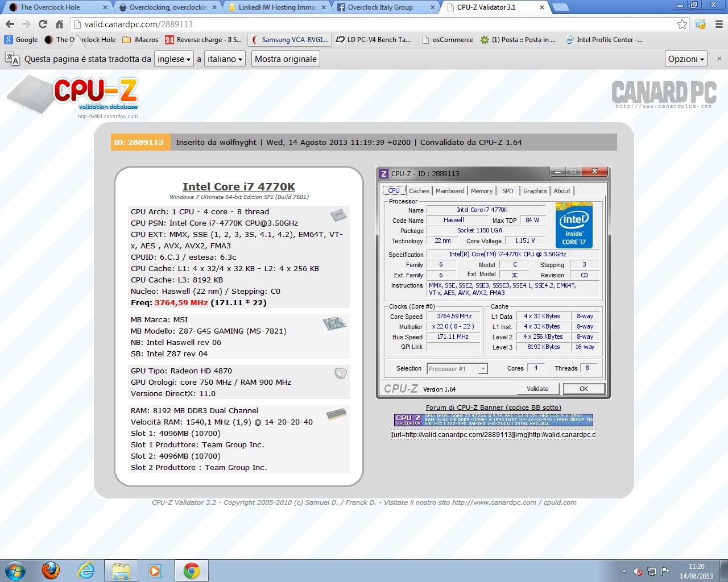Click the RAM module icon next to RAM info
Screen dimensions: 728x582
tap(336, 415)
